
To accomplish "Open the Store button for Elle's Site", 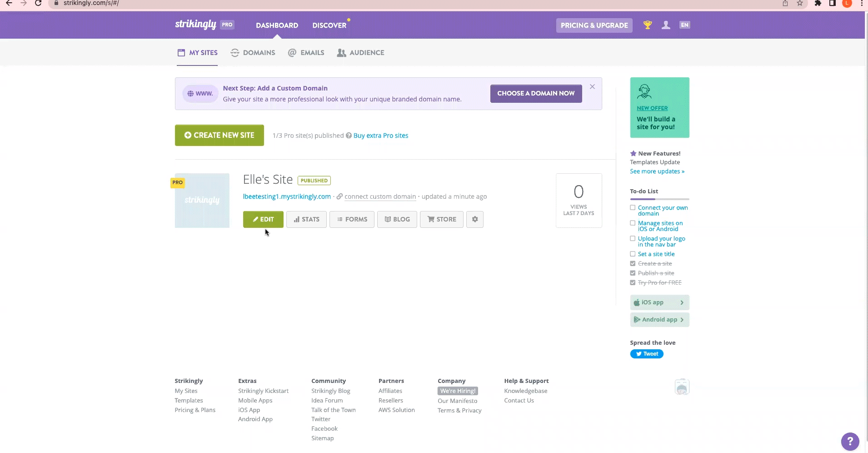I will point(442,219).
